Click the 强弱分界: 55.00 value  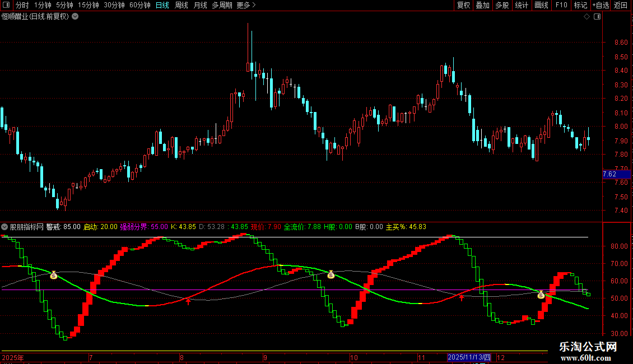tap(144, 227)
